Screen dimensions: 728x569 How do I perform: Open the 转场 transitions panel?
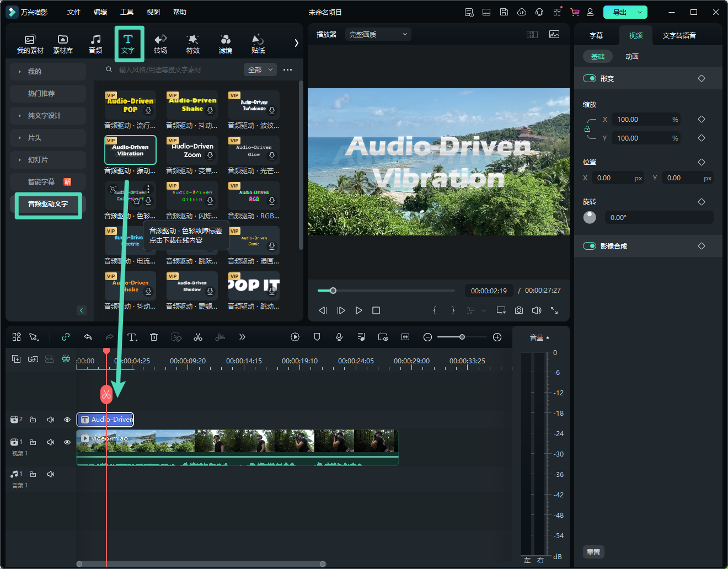coord(160,44)
